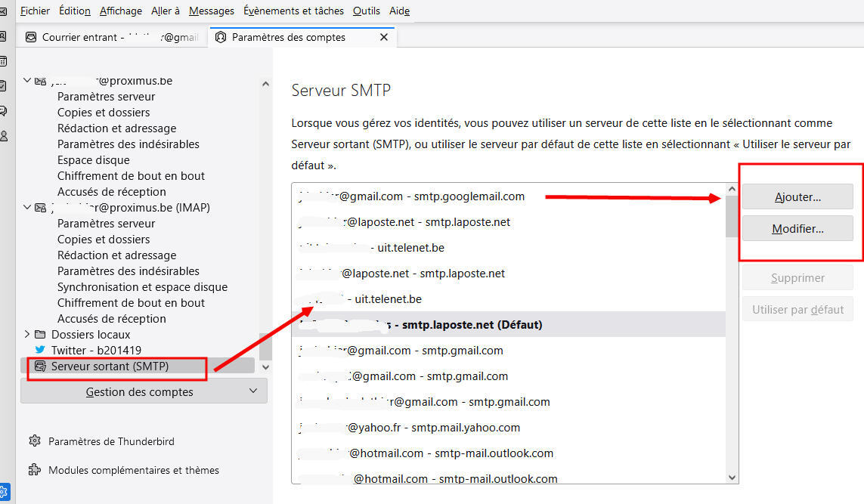The width and height of the screenshot is (864, 504).
Task: Click the Twitter bird icon for account b201419
Action: pyautogui.click(x=39, y=350)
